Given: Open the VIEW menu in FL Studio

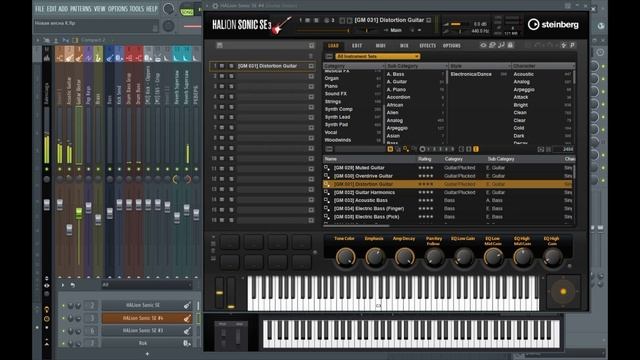Looking at the screenshot, I should pyautogui.click(x=100, y=9).
